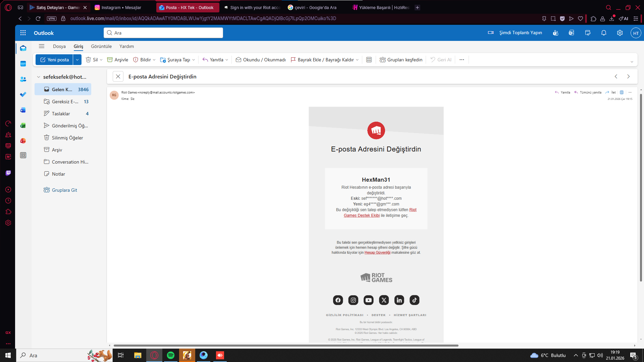Open the Dosya menu
This screenshot has width=644, height=362.
(x=59, y=46)
